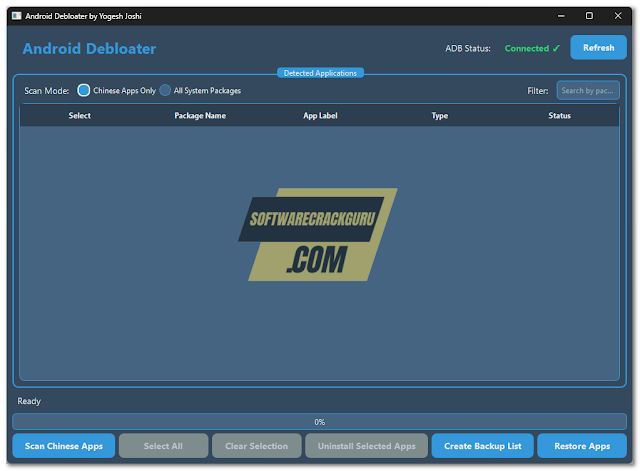
Task: Select the All System Packages scan mode
Action: (x=166, y=90)
